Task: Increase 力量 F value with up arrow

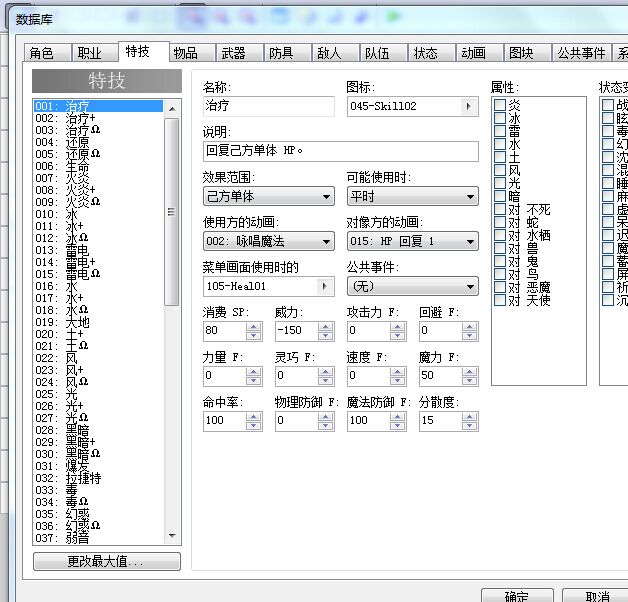Action: [x=253, y=372]
